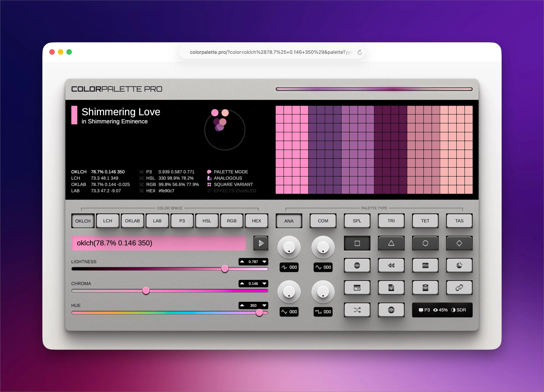Select the circle palette variant
Image resolution: width=544 pixels, height=392 pixels.
coord(425,243)
